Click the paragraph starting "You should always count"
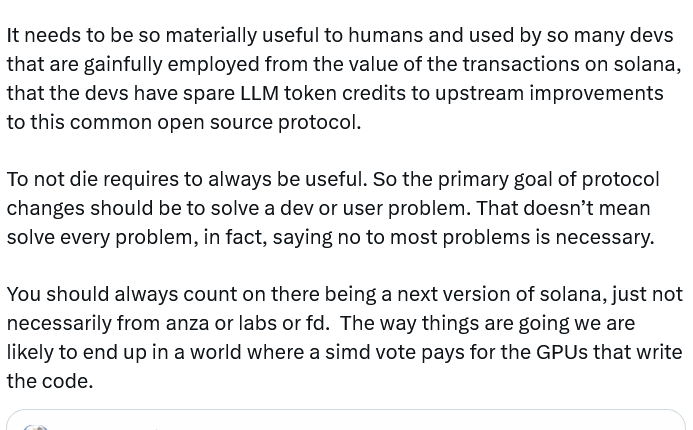This screenshot has height=430, width=693. click(340, 337)
